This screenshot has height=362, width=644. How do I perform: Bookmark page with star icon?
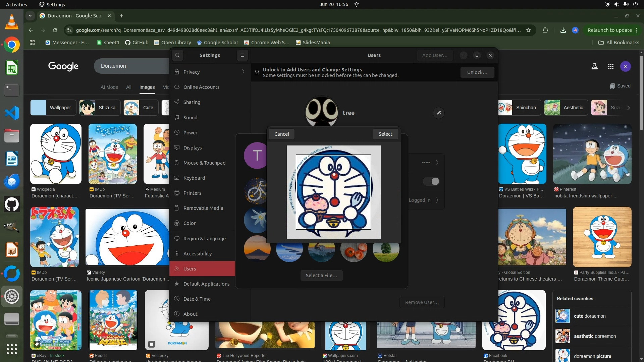(528, 30)
